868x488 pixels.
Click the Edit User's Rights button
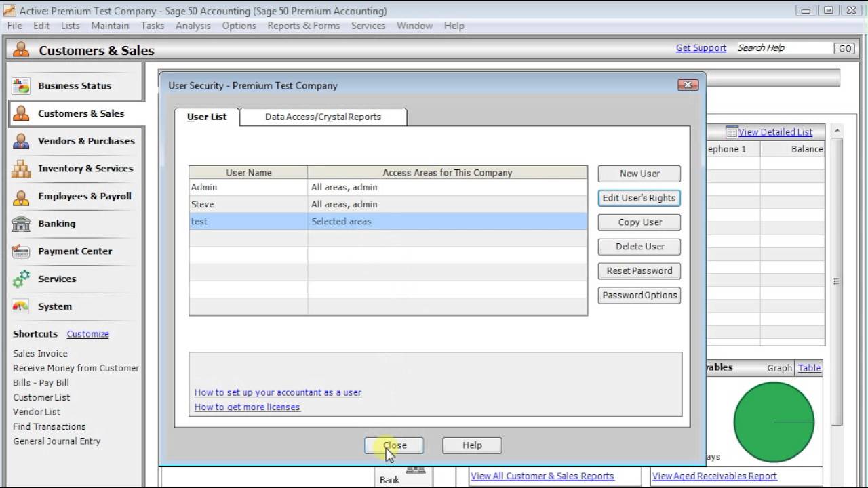pyautogui.click(x=639, y=198)
